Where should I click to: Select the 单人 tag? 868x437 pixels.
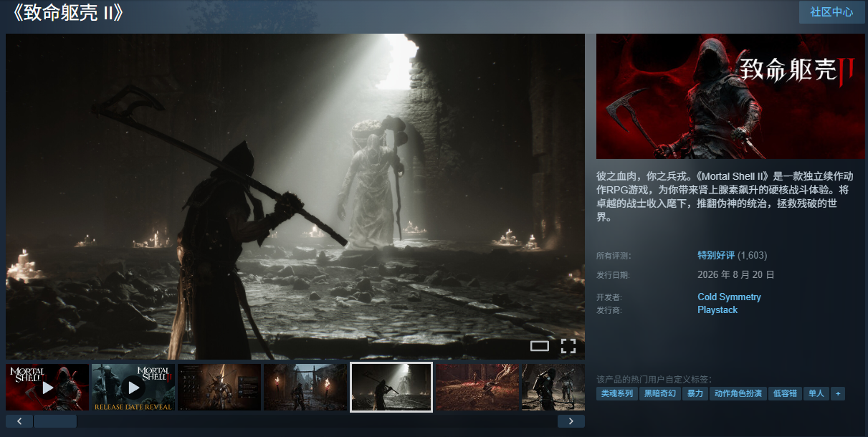[816, 393]
